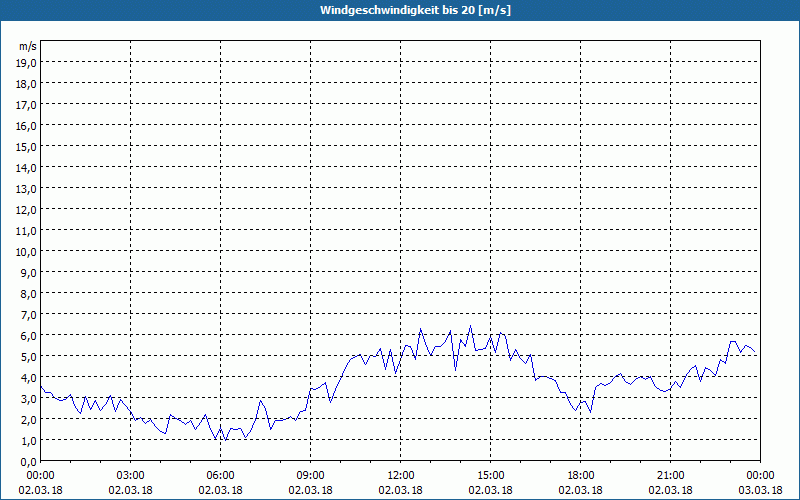This screenshot has width=800, height=500.
Task: Select the '03.03.18' date label
Action: point(760,490)
